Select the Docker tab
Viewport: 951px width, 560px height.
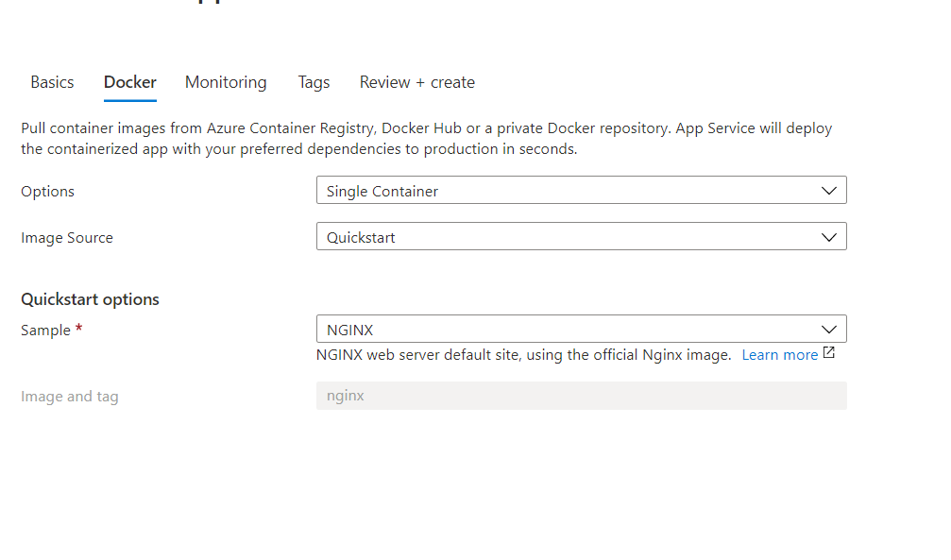point(129,82)
